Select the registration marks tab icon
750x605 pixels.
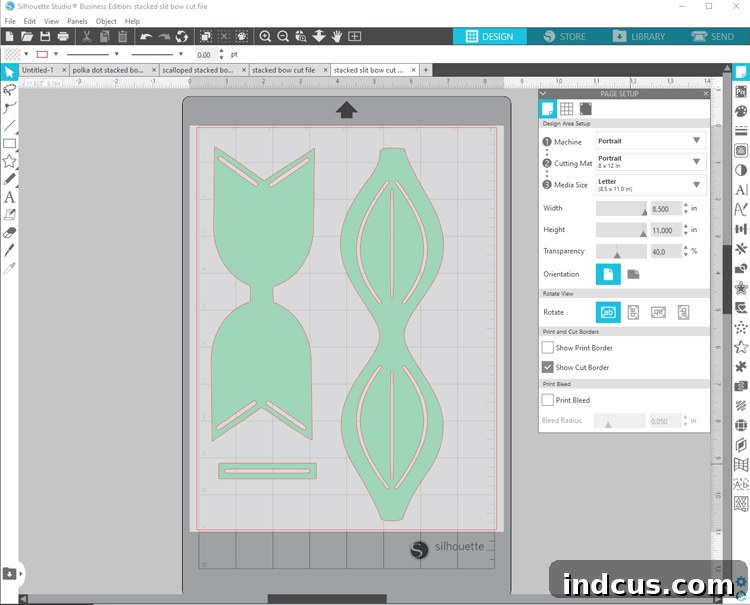(585, 109)
